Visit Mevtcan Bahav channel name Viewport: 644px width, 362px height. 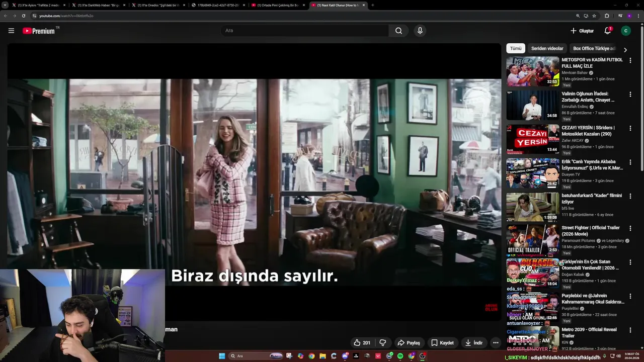pyautogui.click(x=575, y=72)
